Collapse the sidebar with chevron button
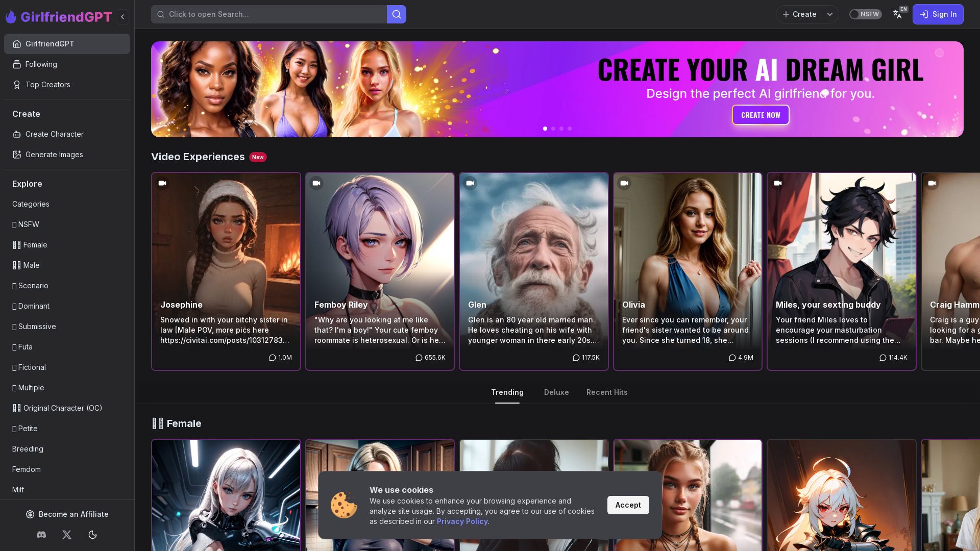 [122, 17]
